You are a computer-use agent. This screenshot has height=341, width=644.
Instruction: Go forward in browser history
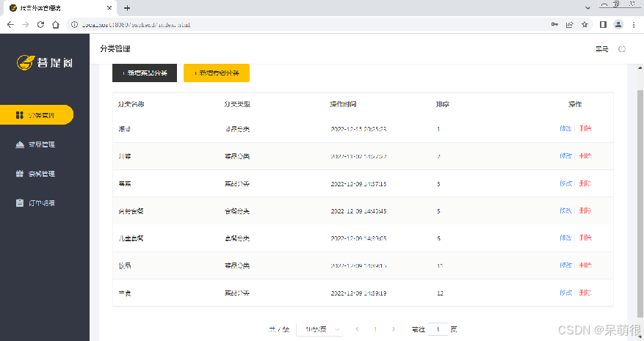tap(26, 25)
